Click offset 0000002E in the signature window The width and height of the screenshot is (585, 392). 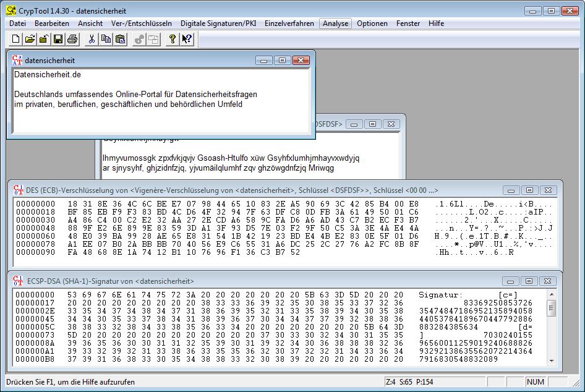35,311
